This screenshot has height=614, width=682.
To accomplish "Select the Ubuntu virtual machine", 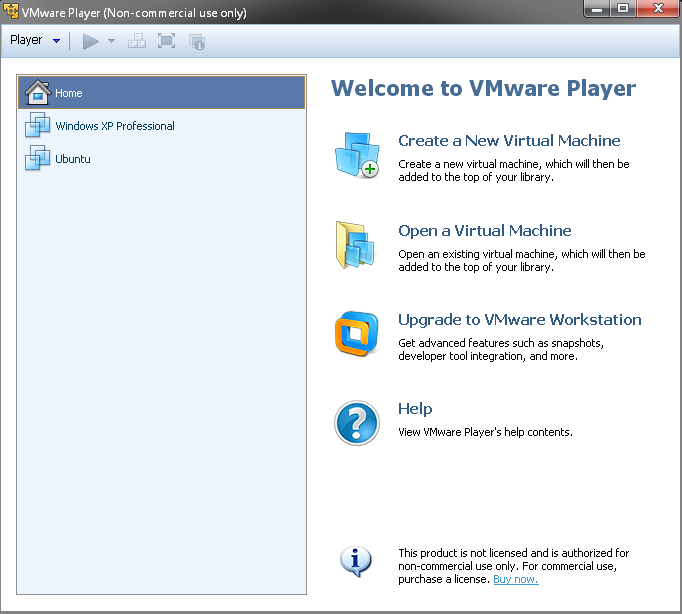I will (161, 159).
